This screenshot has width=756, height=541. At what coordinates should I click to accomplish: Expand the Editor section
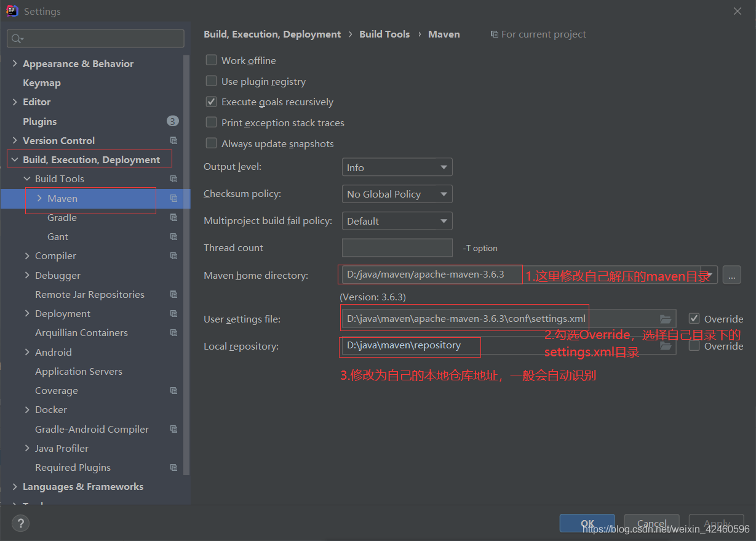click(15, 102)
